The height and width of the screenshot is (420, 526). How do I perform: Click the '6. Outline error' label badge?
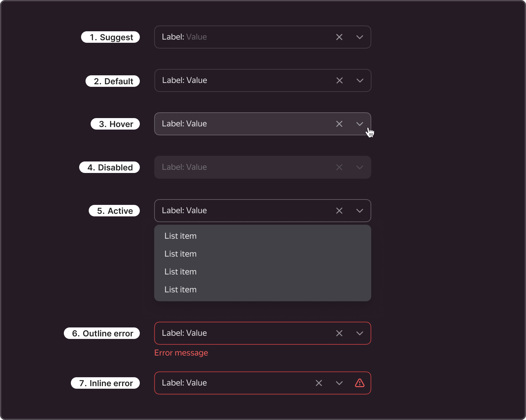click(102, 333)
